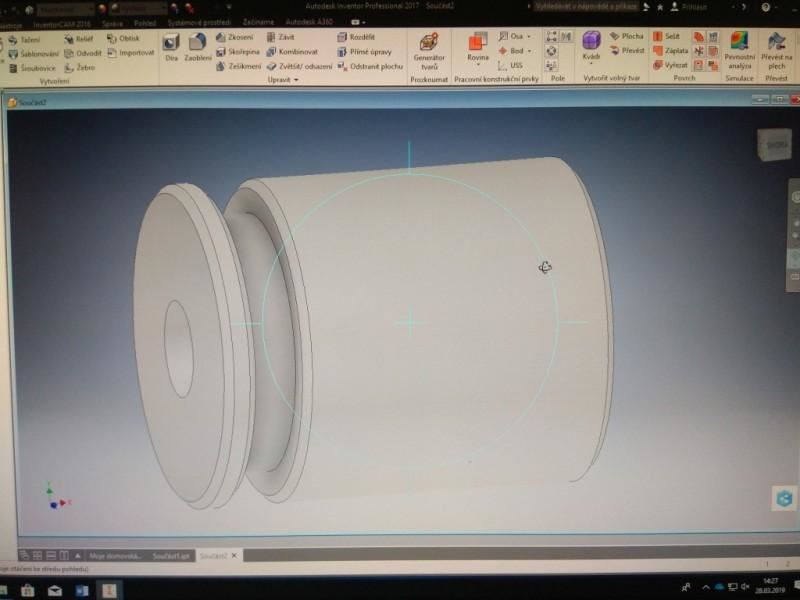
Task: Click Převést na plech icon
Action: [777, 50]
